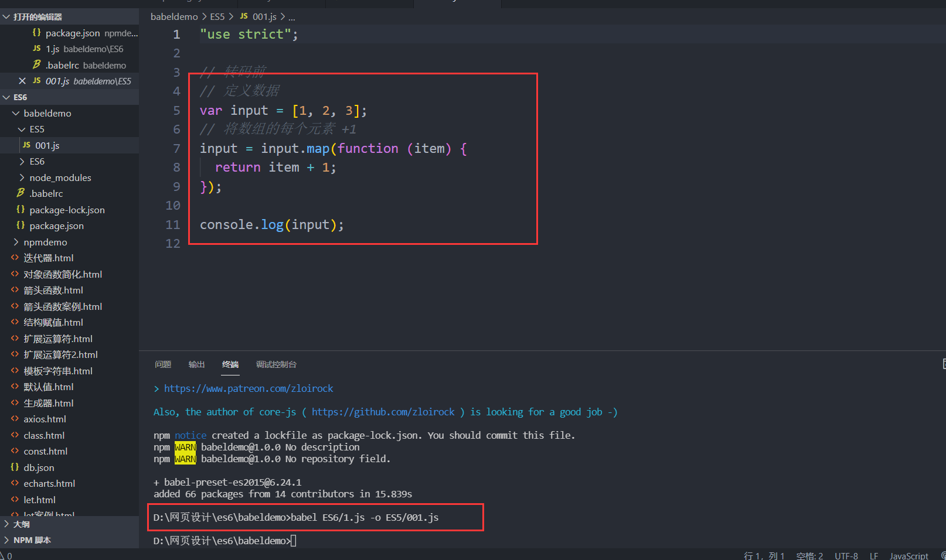Click the Babel icon of .babelrc babeldemo
The height and width of the screenshot is (560, 946).
click(x=37, y=64)
